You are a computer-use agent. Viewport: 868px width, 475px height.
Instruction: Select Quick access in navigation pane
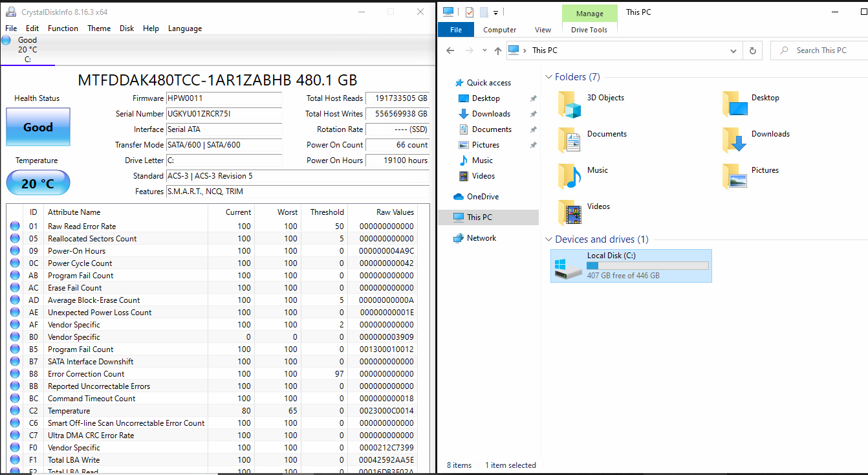(x=489, y=83)
